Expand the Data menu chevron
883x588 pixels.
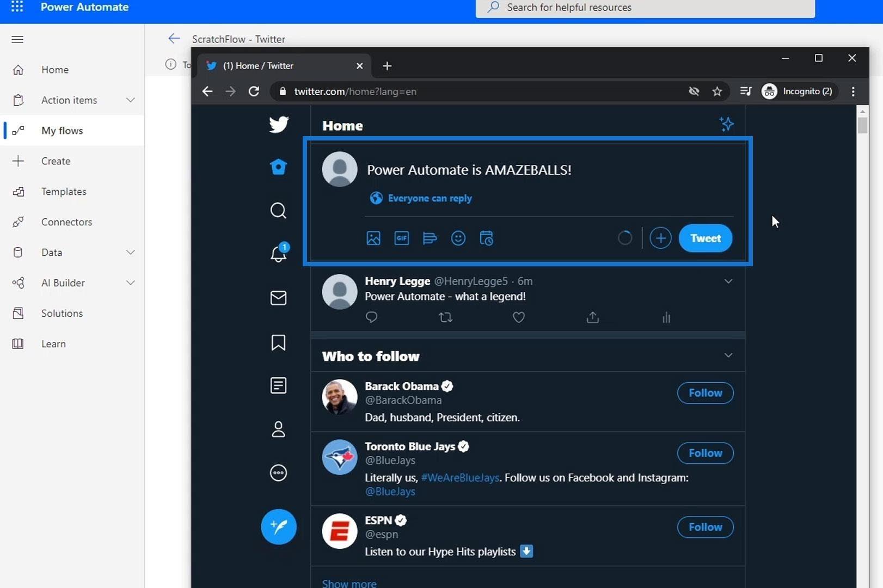[131, 252]
